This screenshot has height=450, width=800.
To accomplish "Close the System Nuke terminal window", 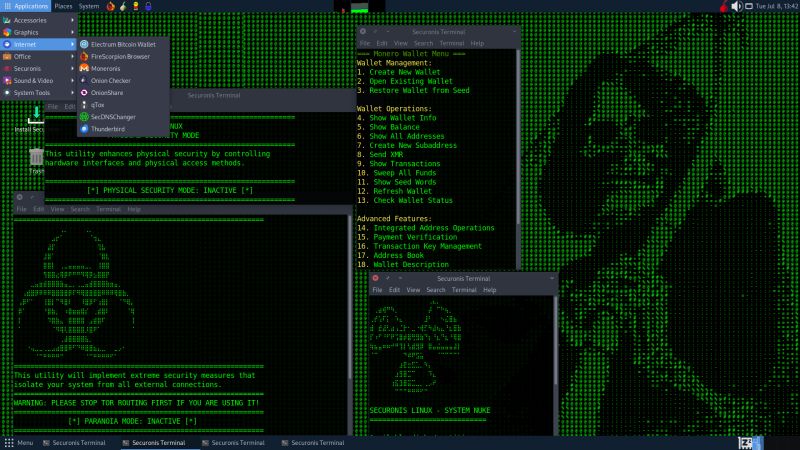I will click(376, 278).
